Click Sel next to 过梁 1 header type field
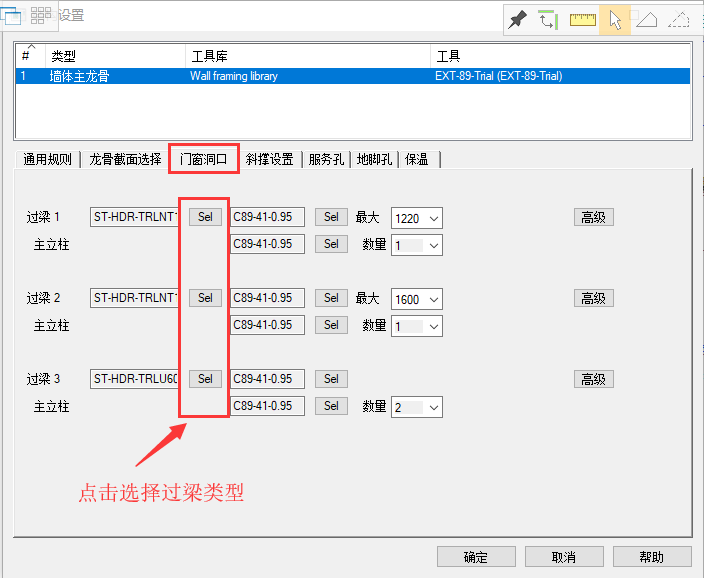The width and height of the screenshot is (704, 578). [x=205, y=217]
